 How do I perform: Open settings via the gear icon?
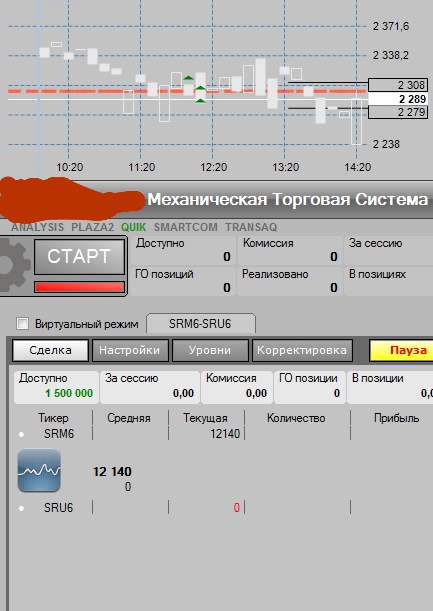15,265
